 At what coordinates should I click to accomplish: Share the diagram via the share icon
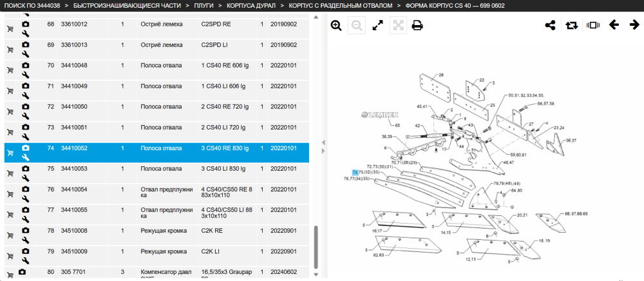click(x=550, y=26)
